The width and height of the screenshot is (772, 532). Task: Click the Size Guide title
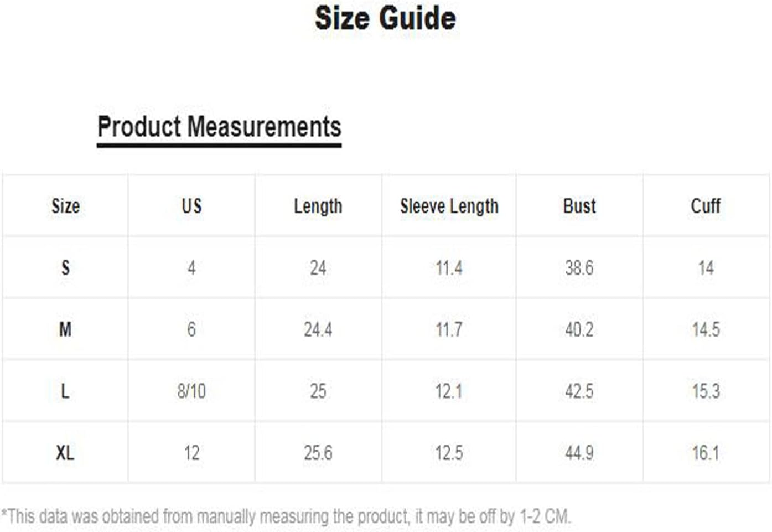pyautogui.click(x=385, y=18)
